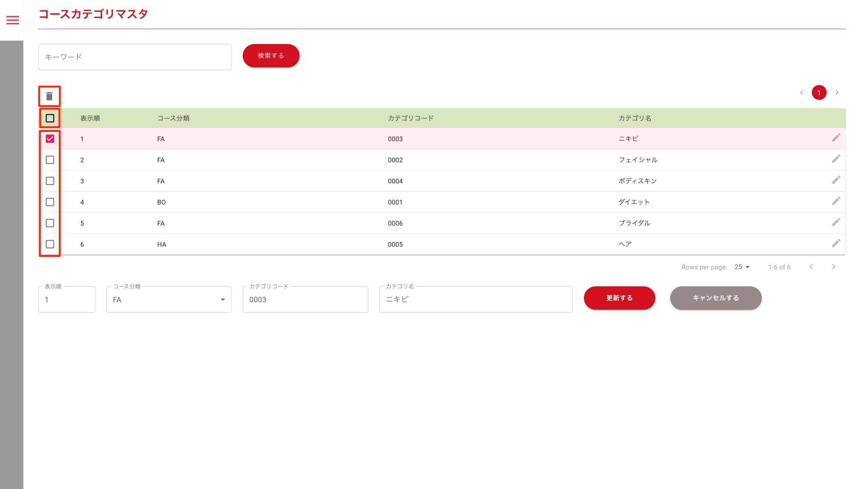Viewport: 868px width, 489px height.
Task: Edit the ダイエット row pencil icon
Action: tap(836, 201)
